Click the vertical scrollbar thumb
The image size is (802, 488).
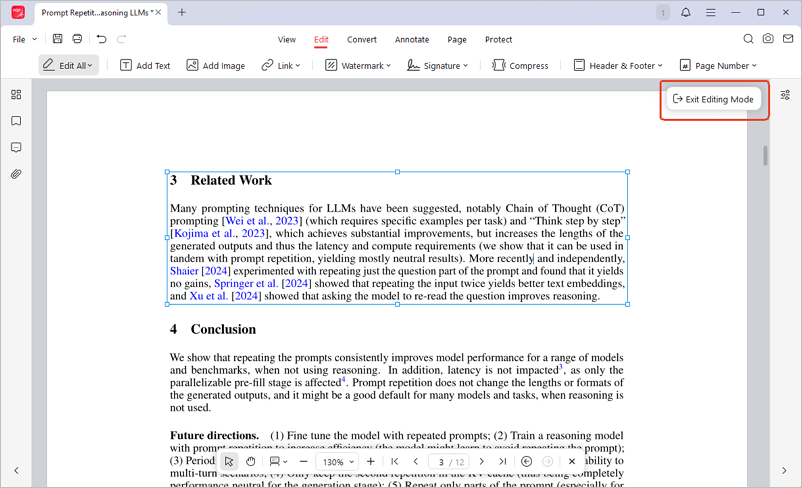click(765, 156)
